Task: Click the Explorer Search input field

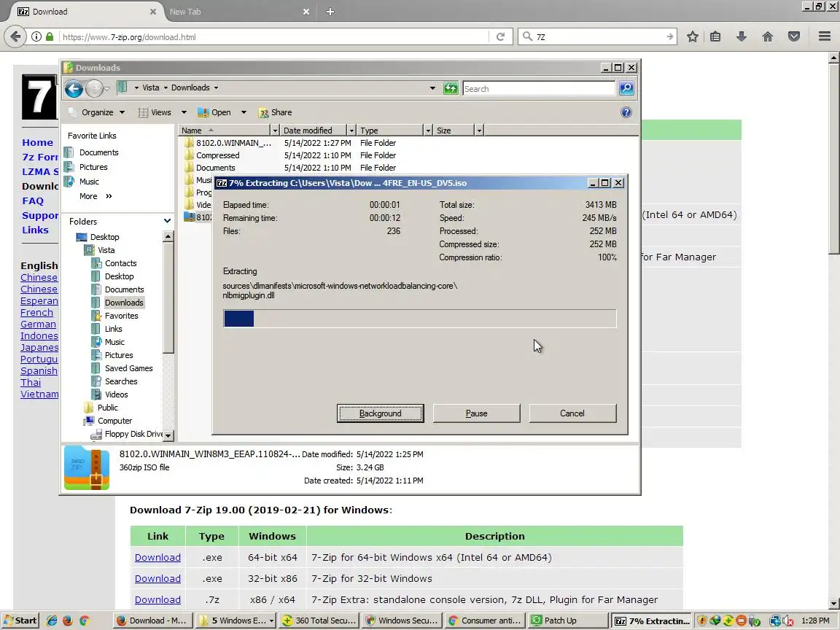Action: click(538, 88)
